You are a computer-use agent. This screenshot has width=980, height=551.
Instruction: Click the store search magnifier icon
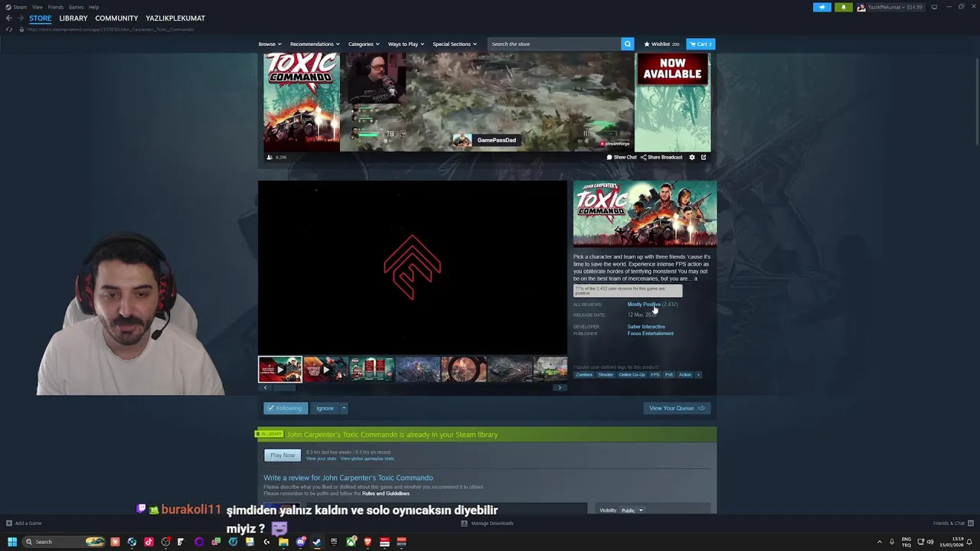pos(627,44)
